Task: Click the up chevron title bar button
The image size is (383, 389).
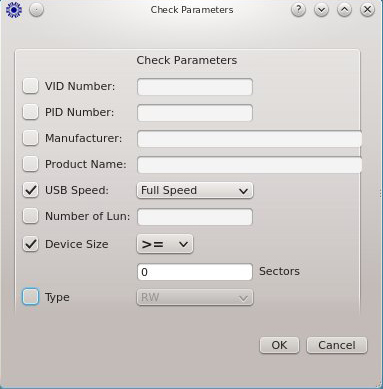Action: pos(344,10)
